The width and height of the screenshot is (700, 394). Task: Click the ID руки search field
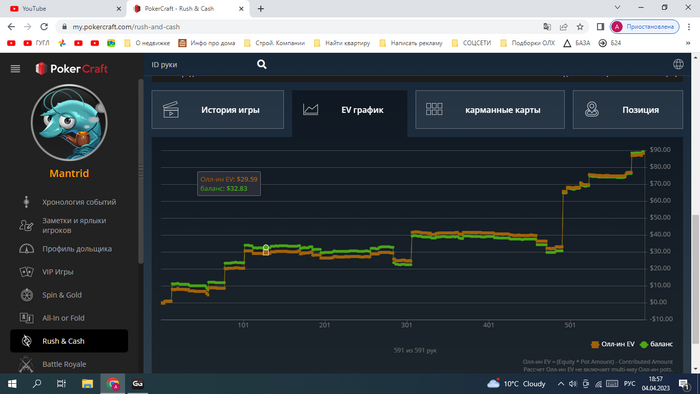click(x=201, y=65)
